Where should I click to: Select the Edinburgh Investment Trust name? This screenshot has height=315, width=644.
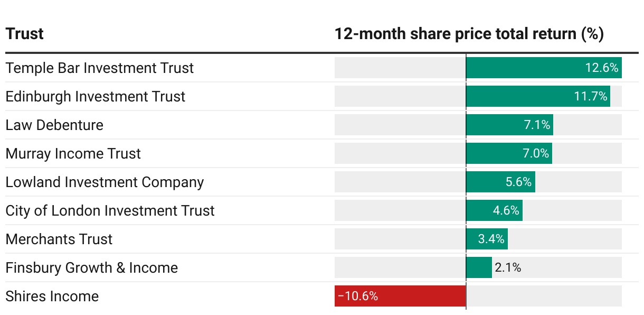click(x=96, y=97)
